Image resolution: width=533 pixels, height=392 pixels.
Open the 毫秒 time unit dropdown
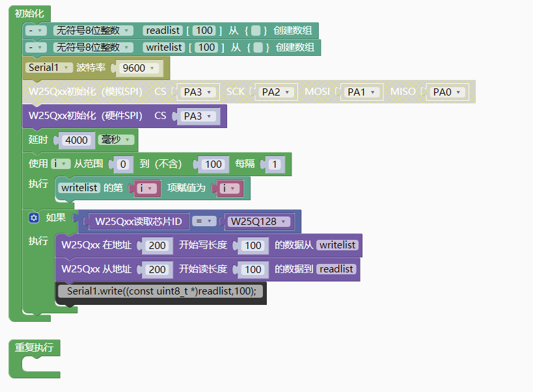coord(116,140)
